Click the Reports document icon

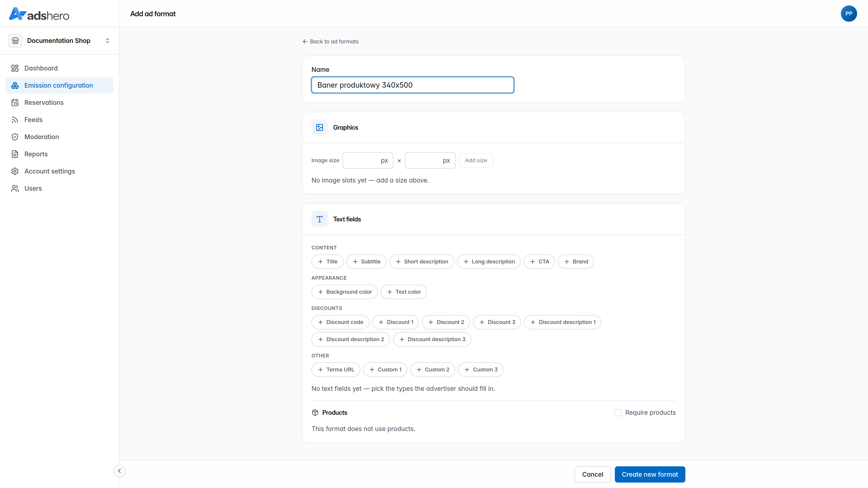click(x=15, y=154)
